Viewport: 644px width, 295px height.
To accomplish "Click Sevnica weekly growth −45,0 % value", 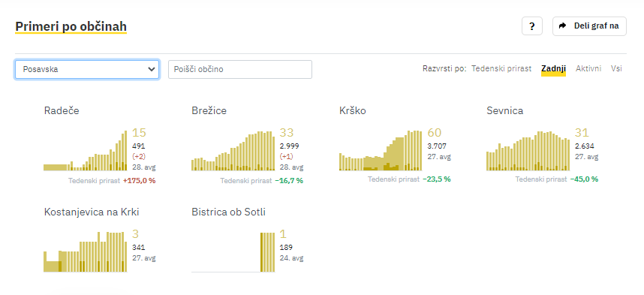I will click(x=584, y=179).
